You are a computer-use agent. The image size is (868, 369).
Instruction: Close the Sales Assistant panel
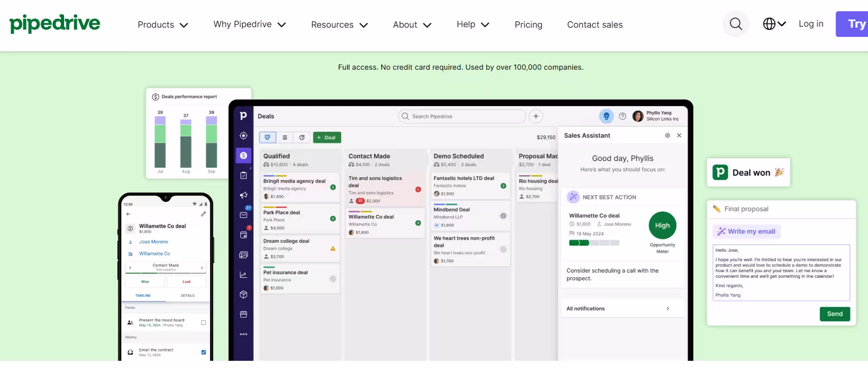tap(679, 135)
